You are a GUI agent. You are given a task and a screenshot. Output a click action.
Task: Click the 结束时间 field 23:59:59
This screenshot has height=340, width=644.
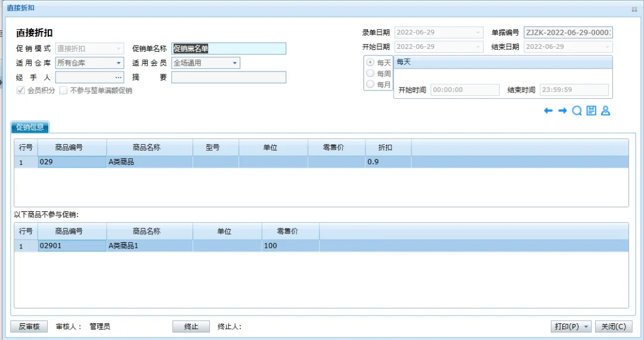[x=574, y=90]
